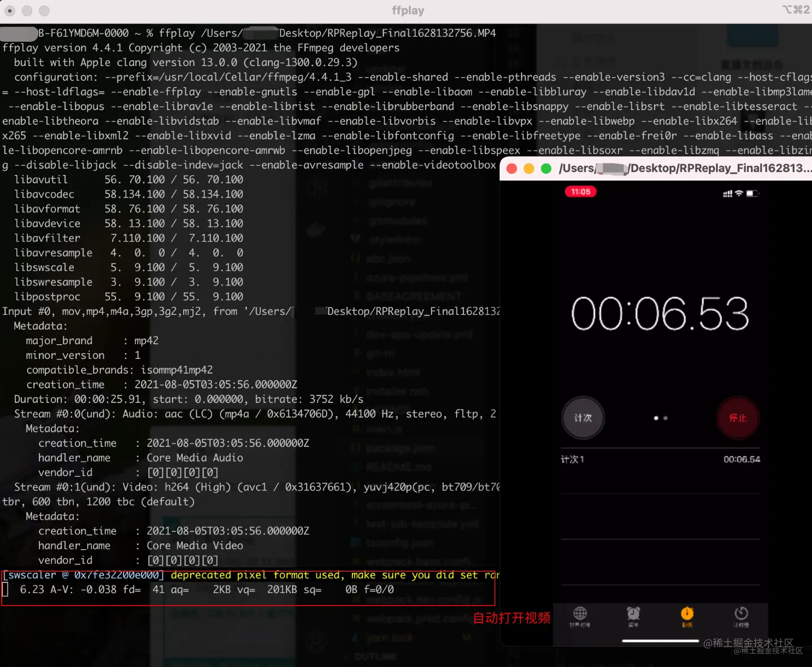Click 'handler_name : Core Media Audio'
The width and height of the screenshot is (812, 667).
(x=141, y=458)
